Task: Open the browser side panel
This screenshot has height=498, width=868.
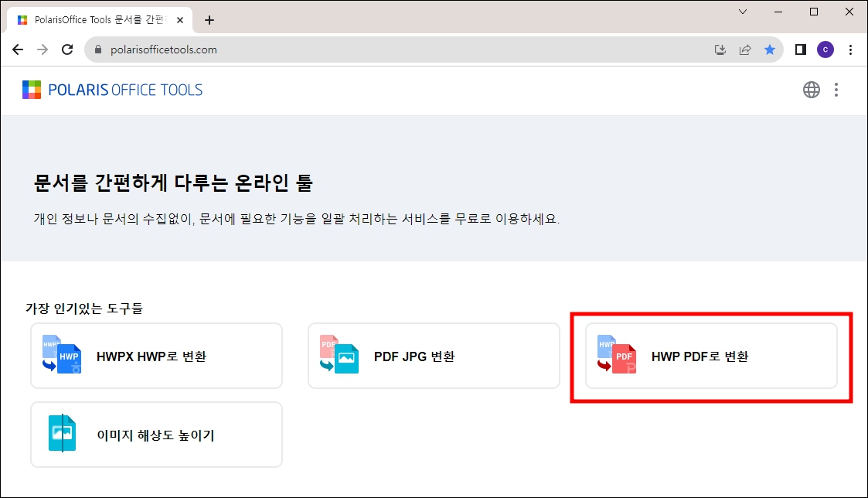Action: (x=801, y=49)
